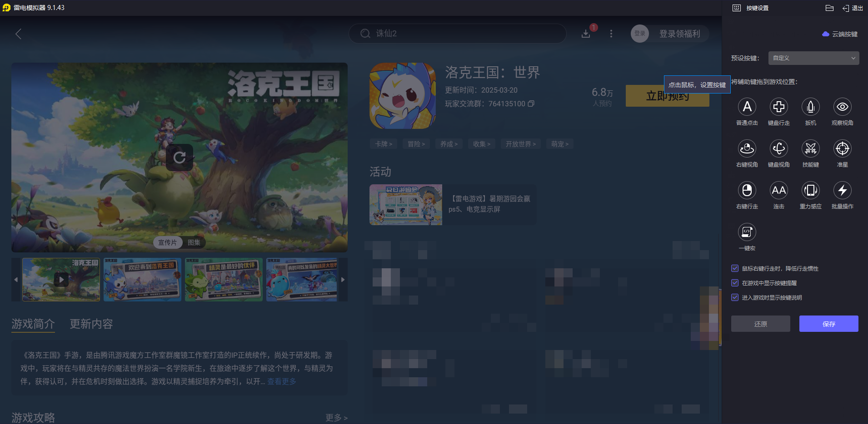The height and width of the screenshot is (424, 868).
Task: Select the 键盘行走 movement key icon
Action: [779, 107]
